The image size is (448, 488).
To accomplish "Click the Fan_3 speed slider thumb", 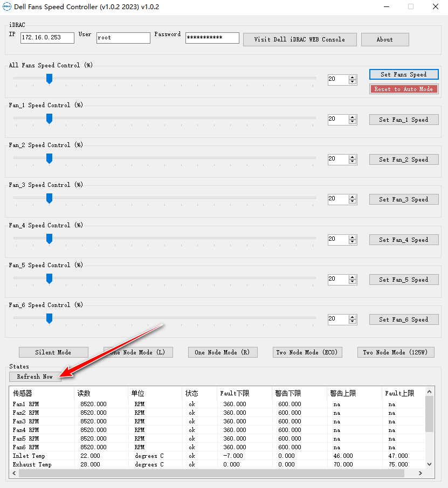I will (49, 198).
